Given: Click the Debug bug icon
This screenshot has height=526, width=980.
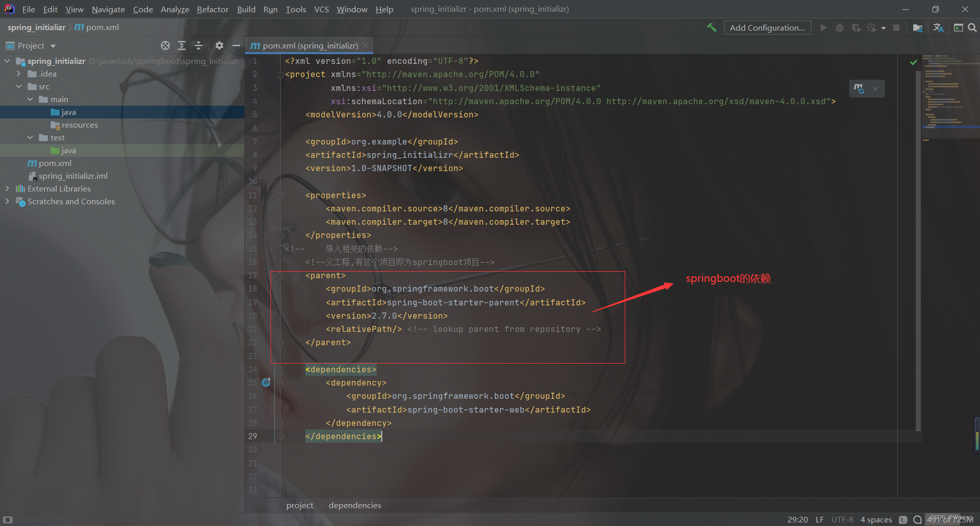Looking at the screenshot, I should 840,28.
